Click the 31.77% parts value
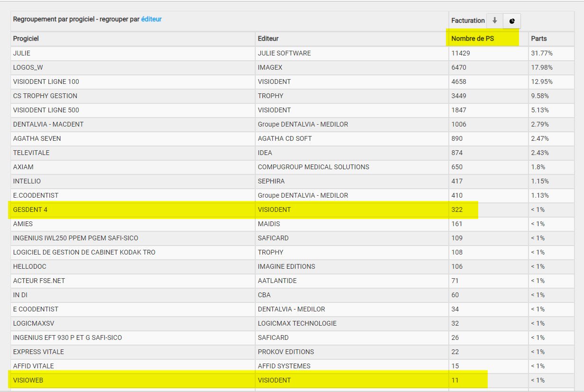 pos(542,53)
